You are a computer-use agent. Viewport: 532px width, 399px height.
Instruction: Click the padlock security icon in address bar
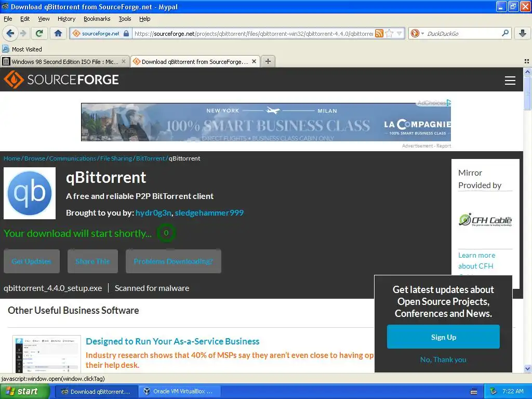click(x=126, y=33)
